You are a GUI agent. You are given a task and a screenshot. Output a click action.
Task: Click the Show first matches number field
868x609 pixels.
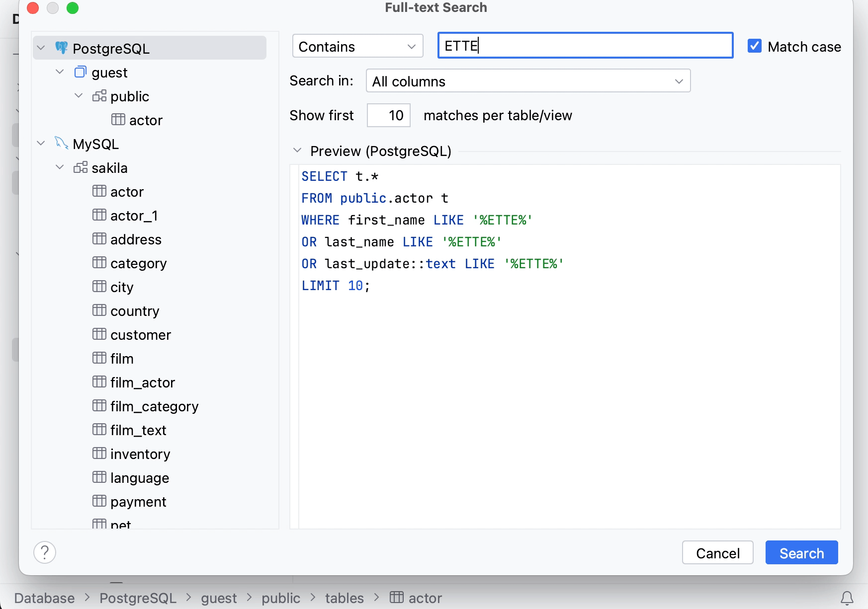coord(389,115)
